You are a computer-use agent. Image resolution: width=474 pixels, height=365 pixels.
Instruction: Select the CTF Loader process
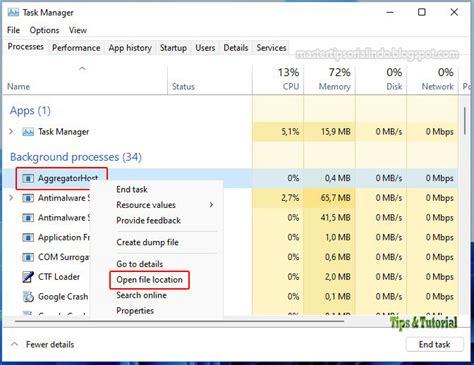[59, 277]
